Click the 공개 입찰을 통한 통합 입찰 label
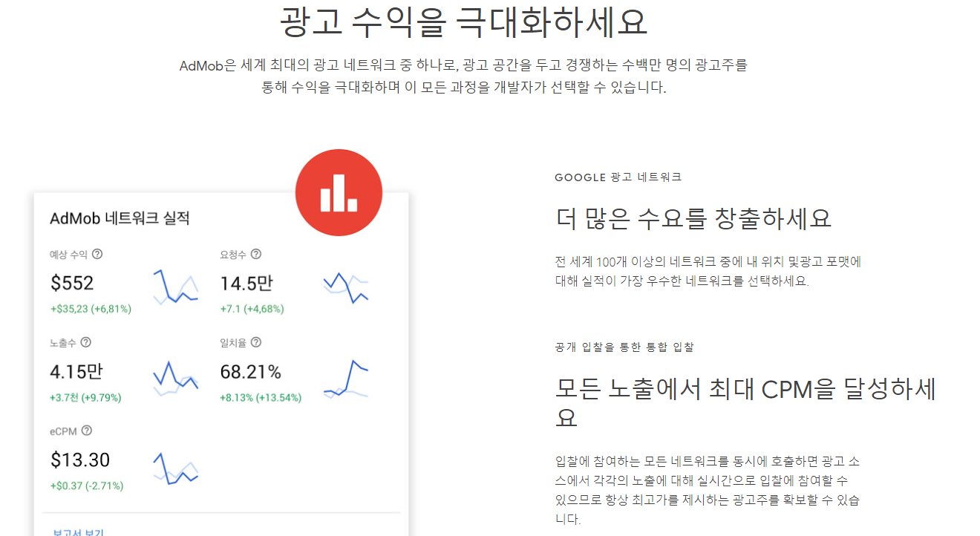 tap(624, 347)
